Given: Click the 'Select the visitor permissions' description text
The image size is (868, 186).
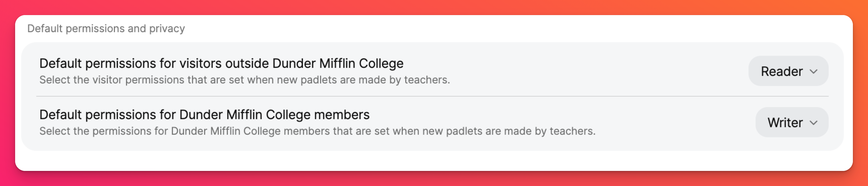Looking at the screenshot, I should tap(244, 80).
